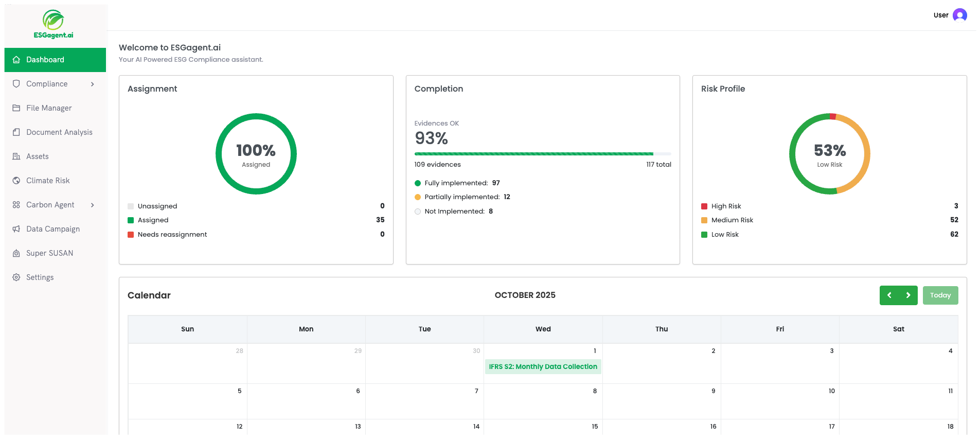Click Not Implemented: 8 text

(x=459, y=212)
